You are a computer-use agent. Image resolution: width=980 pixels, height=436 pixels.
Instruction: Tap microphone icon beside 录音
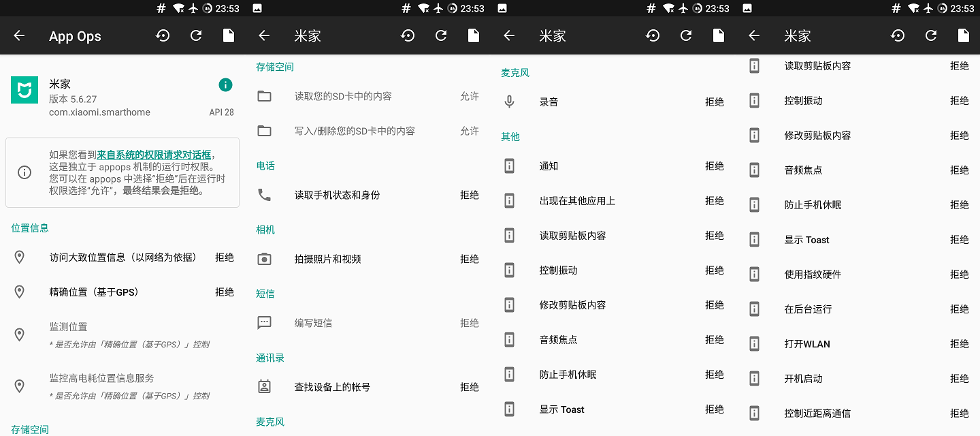pyautogui.click(x=509, y=102)
